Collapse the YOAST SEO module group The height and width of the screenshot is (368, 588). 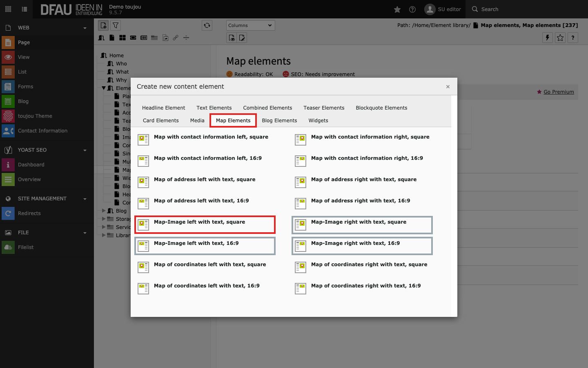(x=85, y=150)
